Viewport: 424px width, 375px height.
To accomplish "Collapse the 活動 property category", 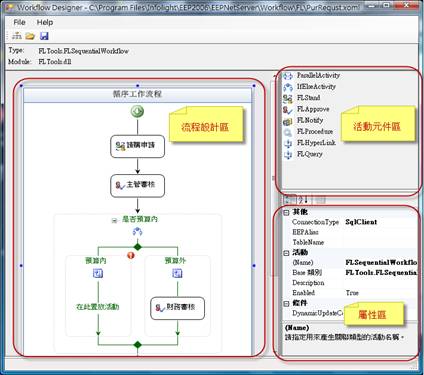I will [x=286, y=253].
